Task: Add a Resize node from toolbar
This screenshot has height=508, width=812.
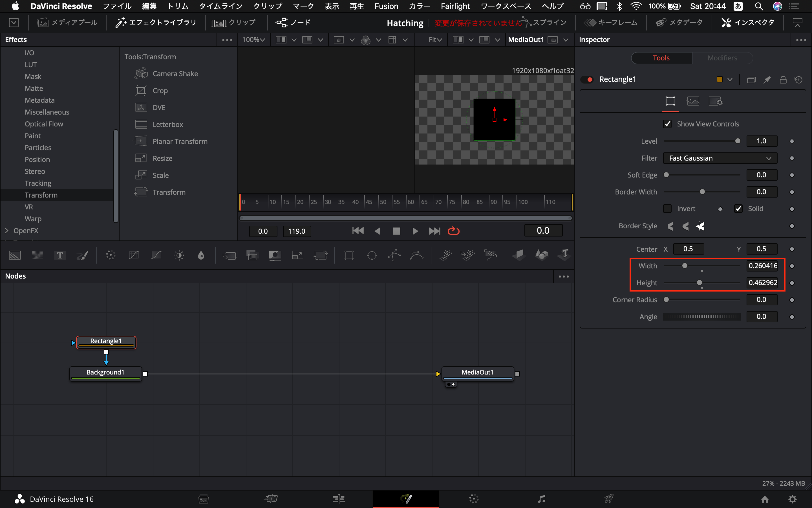Action: tap(298, 255)
